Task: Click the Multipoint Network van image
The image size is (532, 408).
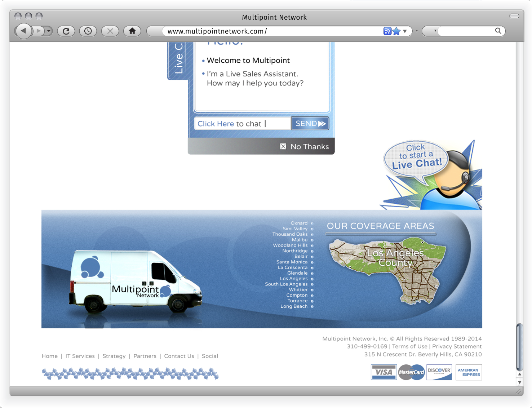Action: (135, 281)
